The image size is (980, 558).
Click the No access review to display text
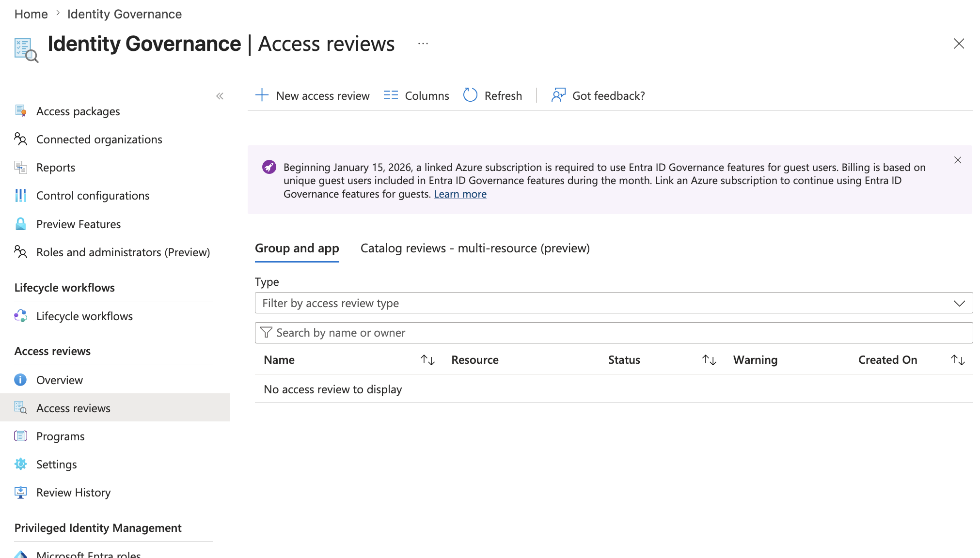point(333,389)
